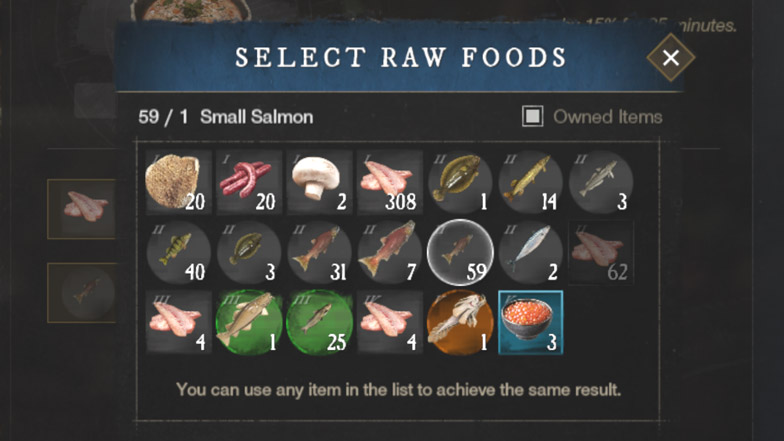Choose the red sausage item

[249, 182]
